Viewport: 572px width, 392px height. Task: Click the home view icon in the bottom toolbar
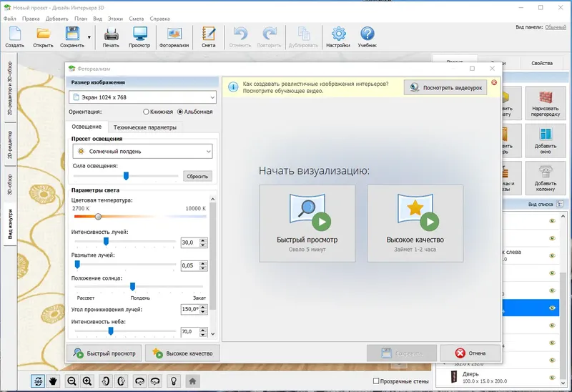pyautogui.click(x=192, y=381)
